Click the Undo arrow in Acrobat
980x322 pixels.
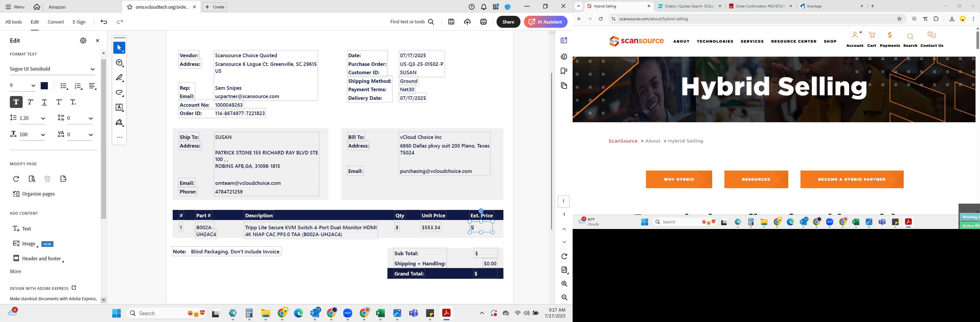click(104, 22)
